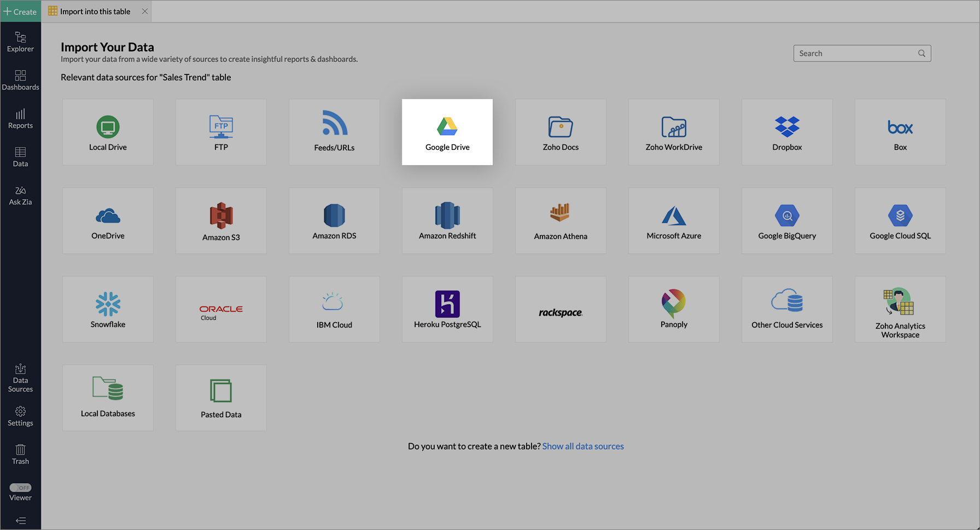980x530 pixels.
Task: Open Ask Zia in the sidebar
Action: 20,195
